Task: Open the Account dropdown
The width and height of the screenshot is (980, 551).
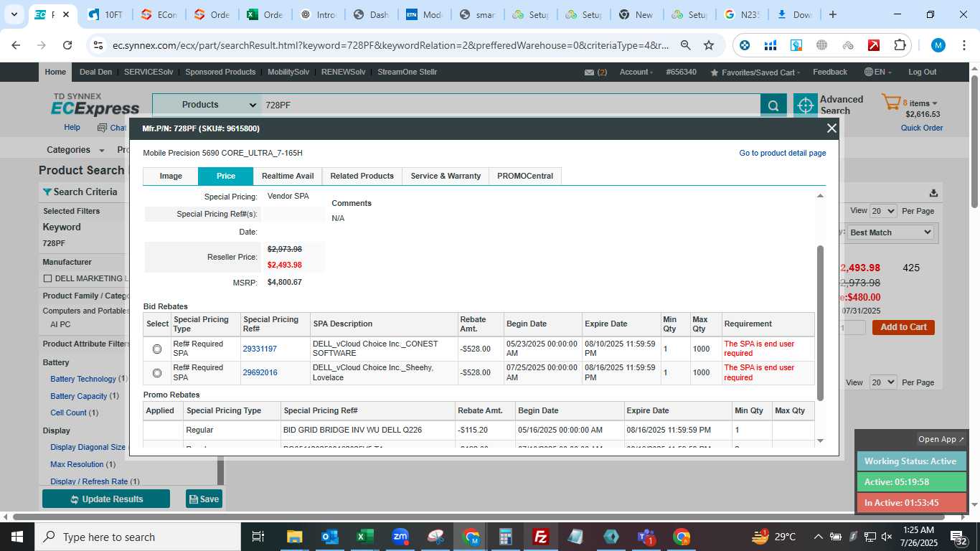Action: (x=636, y=72)
